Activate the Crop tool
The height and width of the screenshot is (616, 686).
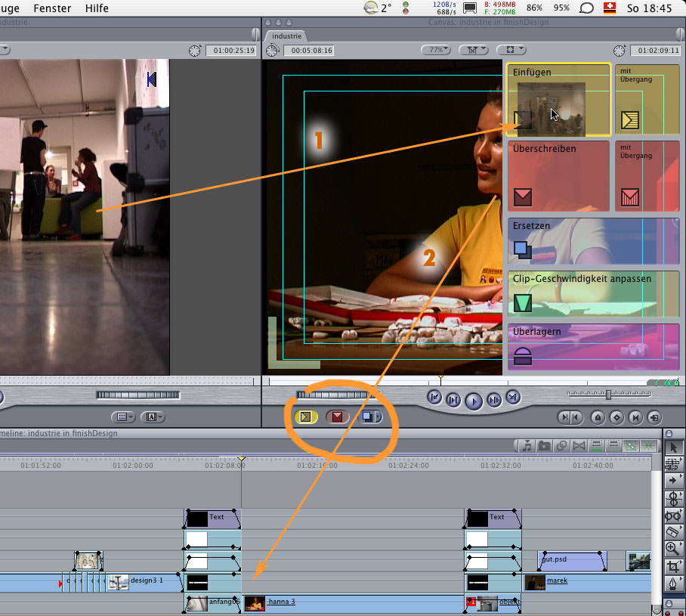(x=673, y=566)
